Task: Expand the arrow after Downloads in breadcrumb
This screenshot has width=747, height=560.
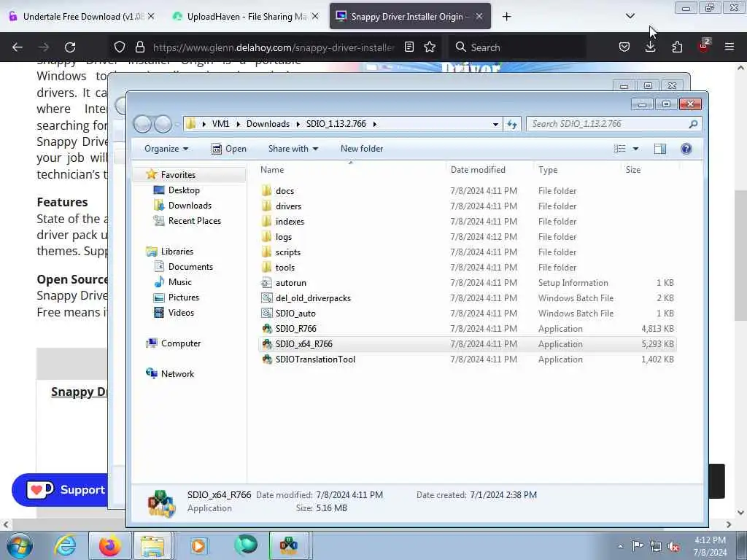Action: pyautogui.click(x=298, y=124)
